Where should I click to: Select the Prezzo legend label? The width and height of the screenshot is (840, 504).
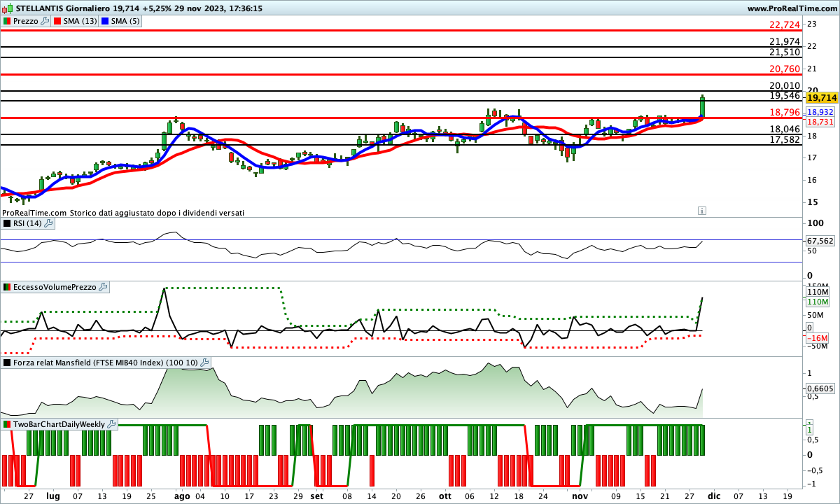(x=25, y=21)
